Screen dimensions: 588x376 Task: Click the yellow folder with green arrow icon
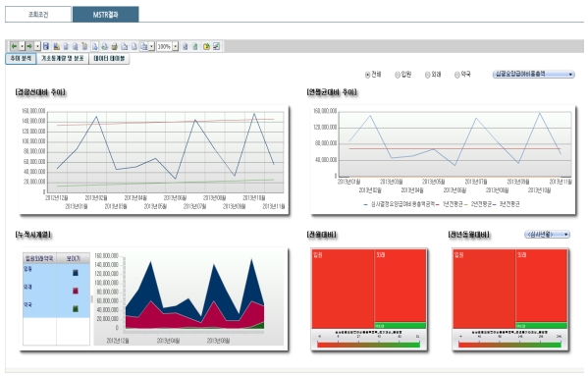point(206,46)
